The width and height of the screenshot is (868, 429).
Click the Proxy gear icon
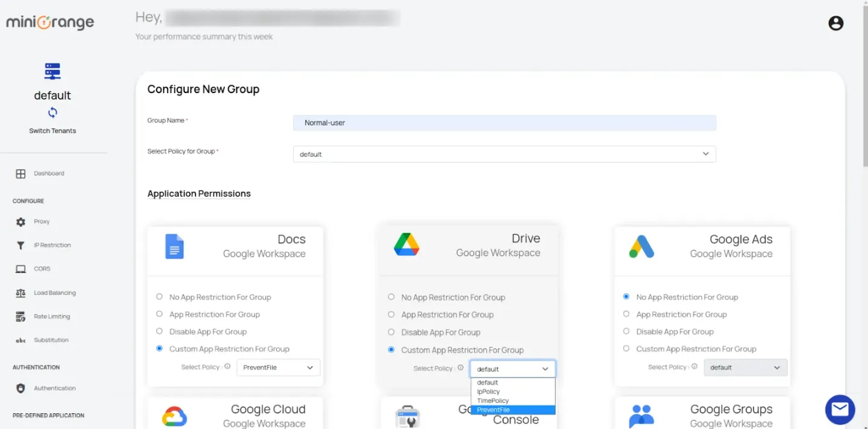21,221
